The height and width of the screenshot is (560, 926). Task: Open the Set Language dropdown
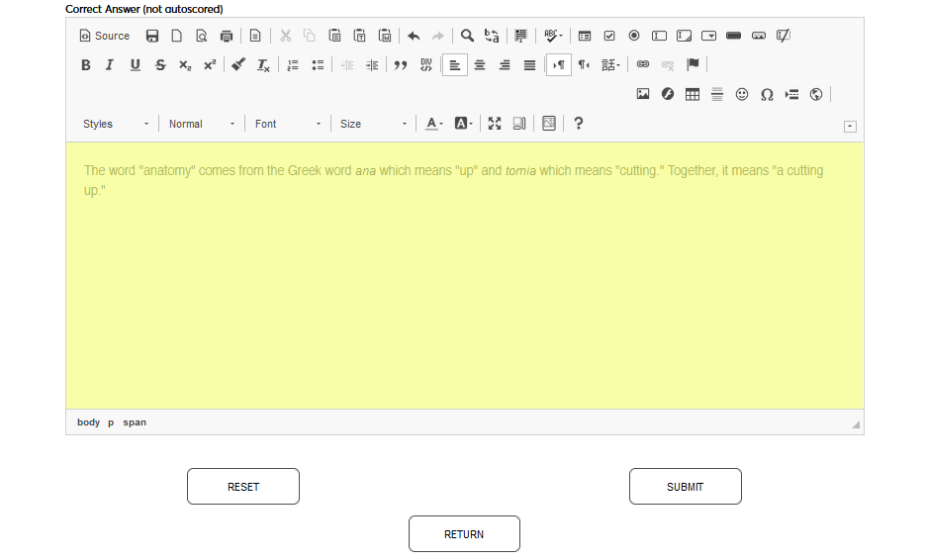click(610, 65)
